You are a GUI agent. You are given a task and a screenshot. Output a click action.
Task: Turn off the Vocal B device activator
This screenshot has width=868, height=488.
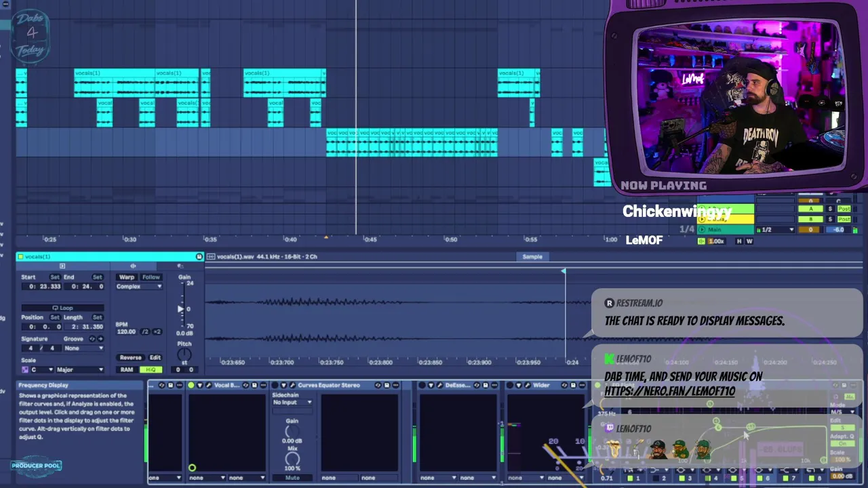tap(191, 386)
